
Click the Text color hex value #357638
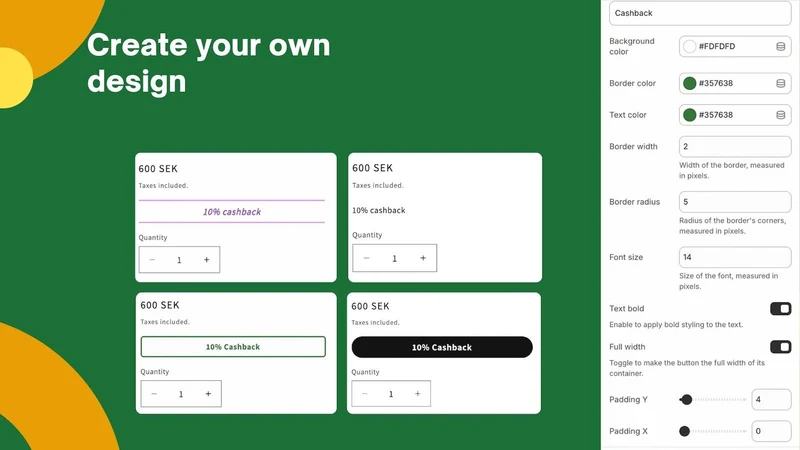pyautogui.click(x=716, y=115)
